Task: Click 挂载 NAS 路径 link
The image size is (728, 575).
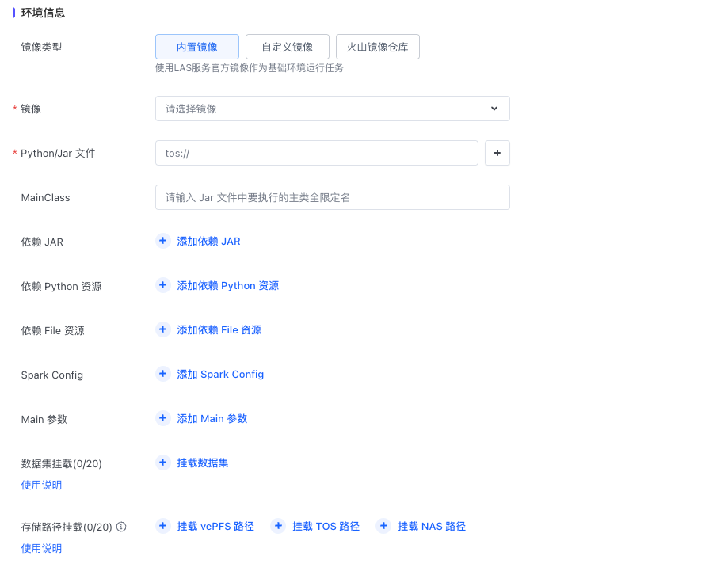Action: [x=431, y=526]
